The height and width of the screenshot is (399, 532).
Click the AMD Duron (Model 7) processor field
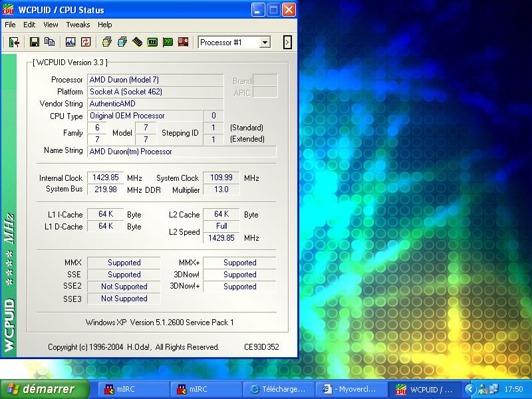click(x=156, y=80)
